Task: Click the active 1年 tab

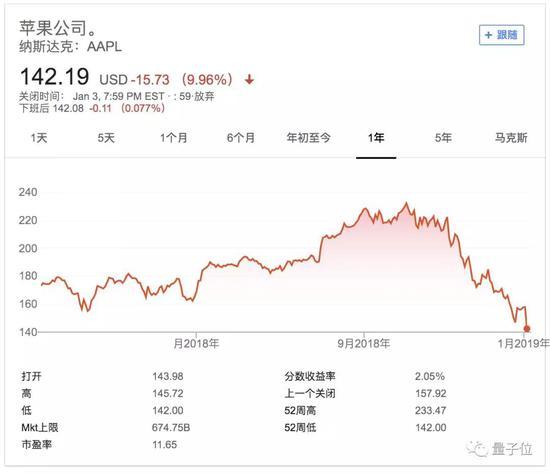Action: tap(376, 138)
